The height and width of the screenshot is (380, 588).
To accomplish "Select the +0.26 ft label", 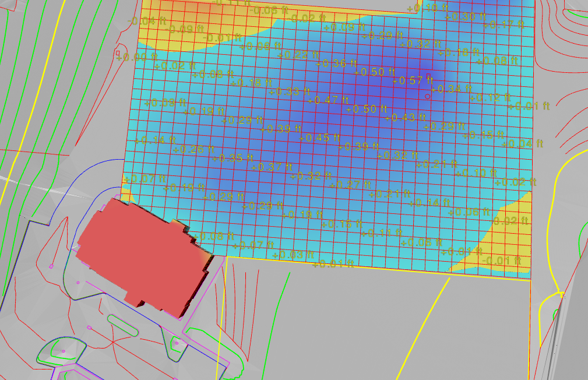I will pos(194,149).
